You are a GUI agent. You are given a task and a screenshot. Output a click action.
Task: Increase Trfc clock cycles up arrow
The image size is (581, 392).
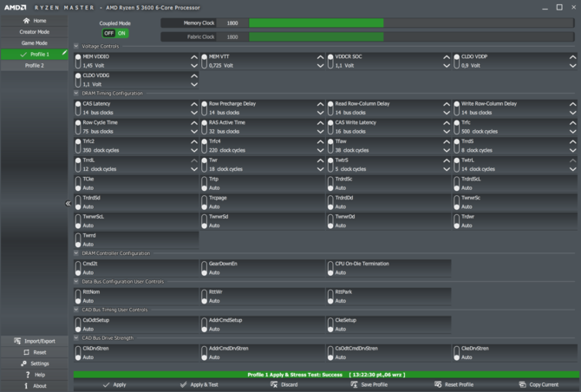(573, 123)
